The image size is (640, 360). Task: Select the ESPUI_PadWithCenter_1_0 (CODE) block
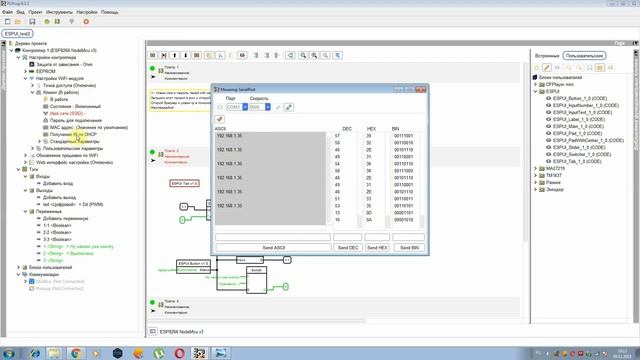point(588,140)
